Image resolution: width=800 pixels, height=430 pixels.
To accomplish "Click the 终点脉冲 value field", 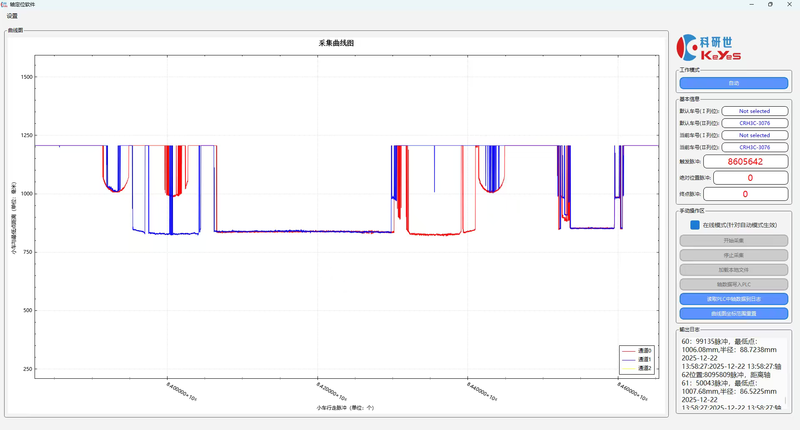I will point(746,193).
